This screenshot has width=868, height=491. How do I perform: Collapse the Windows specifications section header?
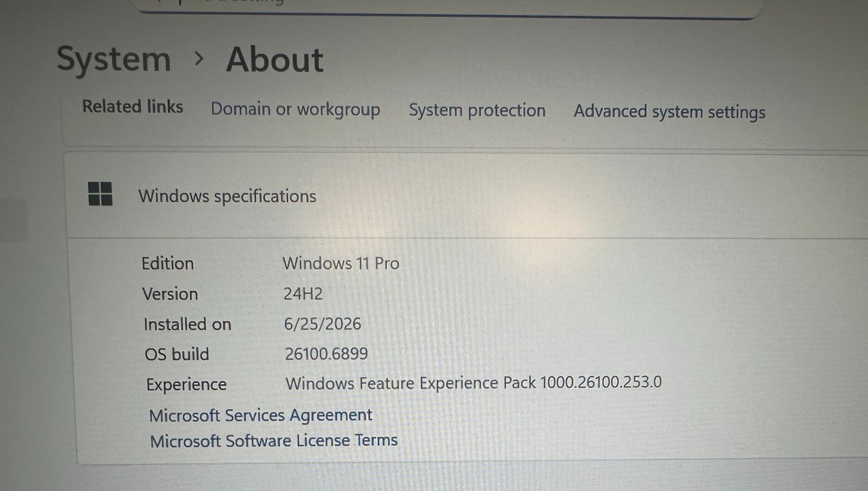pyautogui.click(x=467, y=196)
